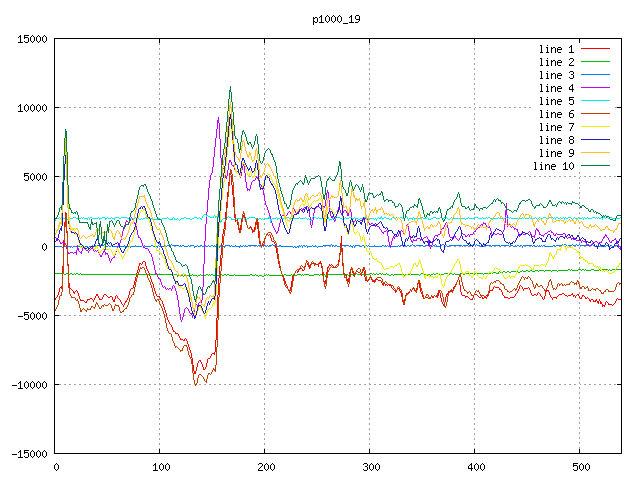Click the chart title p1000_19
The height and width of the screenshot is (480, 640).
[x=337, y=20]
